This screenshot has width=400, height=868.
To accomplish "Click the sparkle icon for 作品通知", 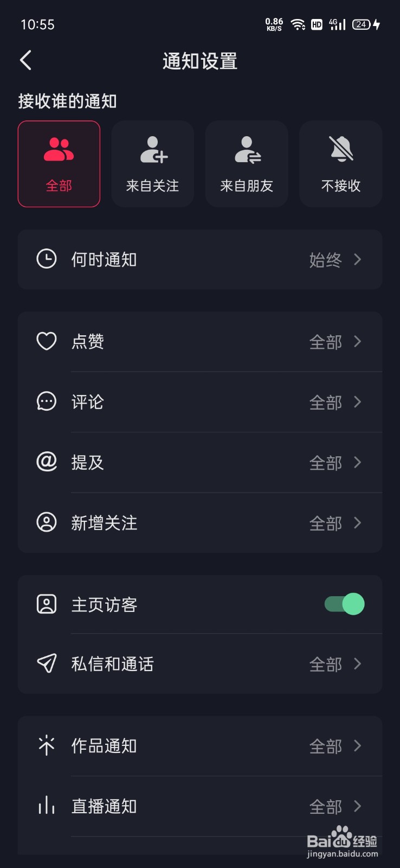I will tap(47, 745).
